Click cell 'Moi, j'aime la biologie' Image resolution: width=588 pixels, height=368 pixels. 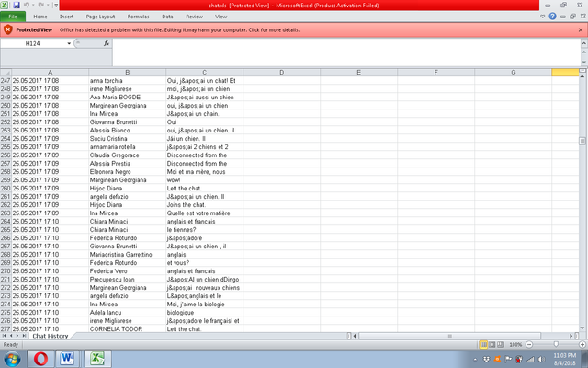point(204,305)
